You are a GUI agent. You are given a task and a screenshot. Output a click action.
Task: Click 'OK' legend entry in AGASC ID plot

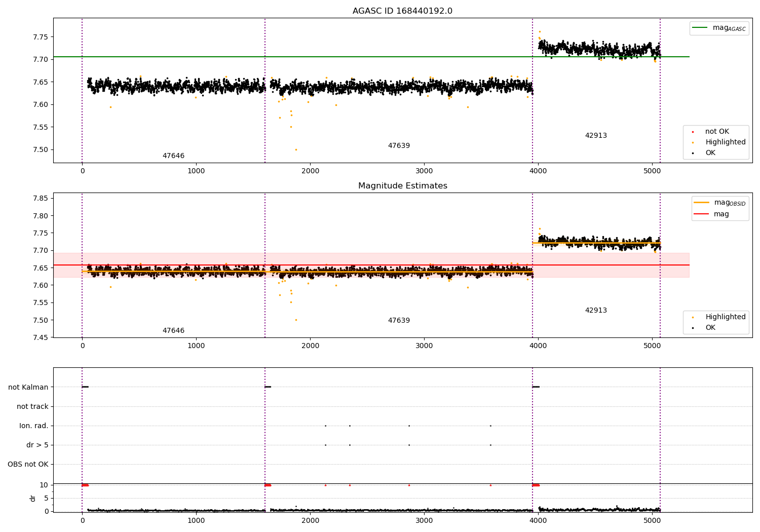pos(704,153)
